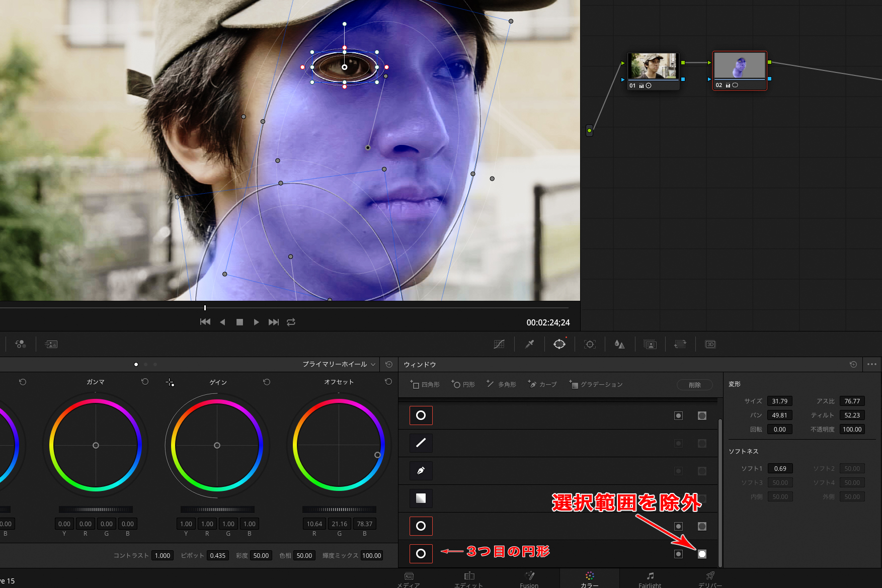Open the Sizing palette
Image resolution: width=882 pixels, height=588 pixels.
coord(680,345)
